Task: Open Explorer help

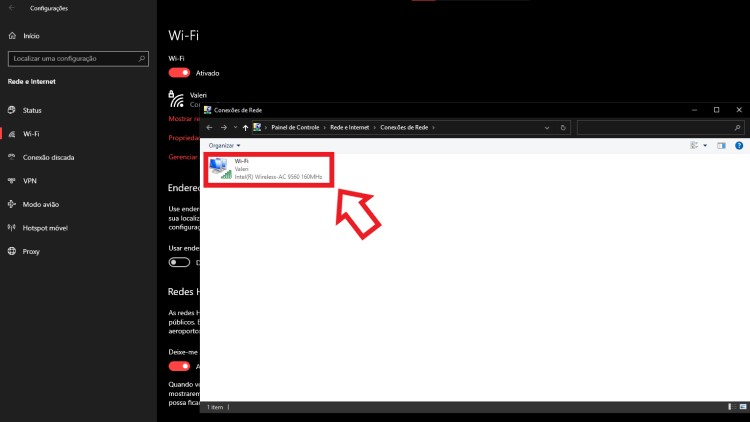Action: 739,145
